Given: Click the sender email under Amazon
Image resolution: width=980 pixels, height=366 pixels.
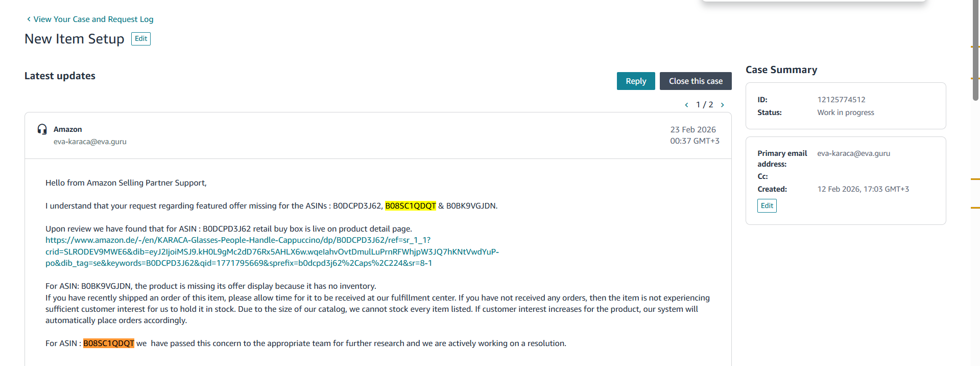Looking at the screenshot, I should coord(90,142).
